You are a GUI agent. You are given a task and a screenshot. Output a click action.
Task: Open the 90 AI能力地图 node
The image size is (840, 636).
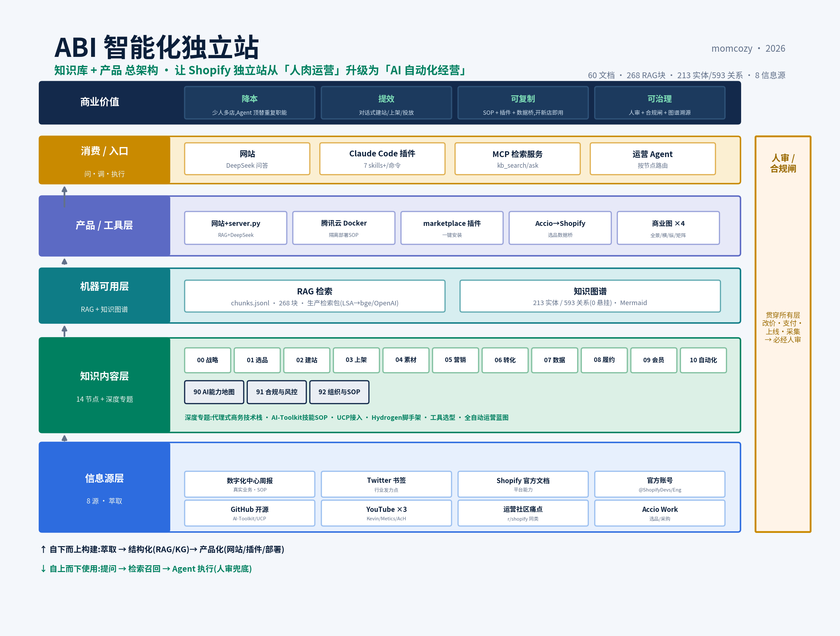(214, 392)
